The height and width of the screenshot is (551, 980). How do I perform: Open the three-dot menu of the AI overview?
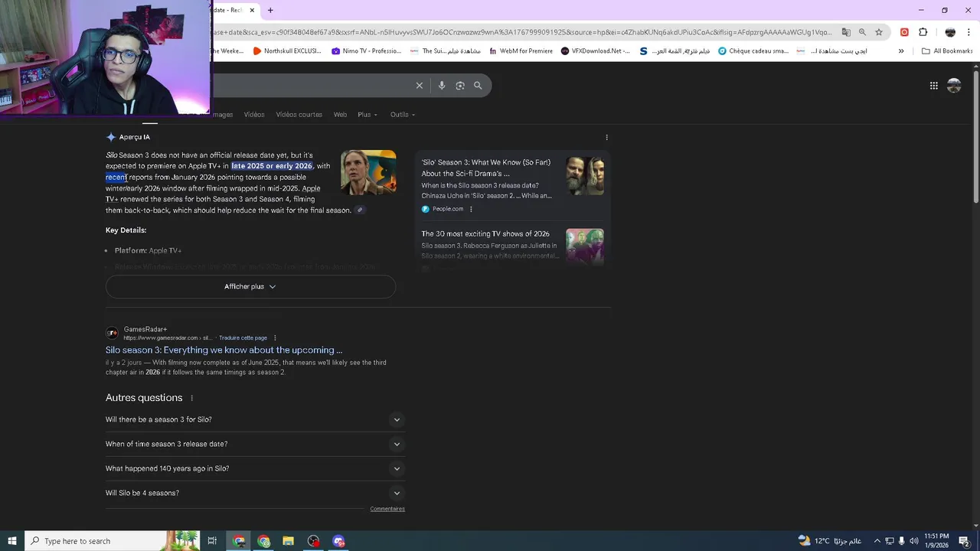coord(606,138)
